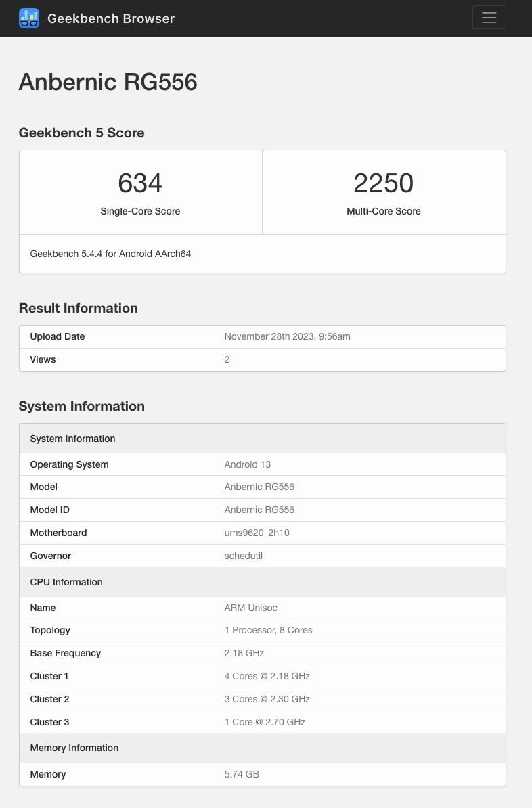Click the CPU Information section header
The height and width of the screenshot is (808, 532).
tap(263, 582)
